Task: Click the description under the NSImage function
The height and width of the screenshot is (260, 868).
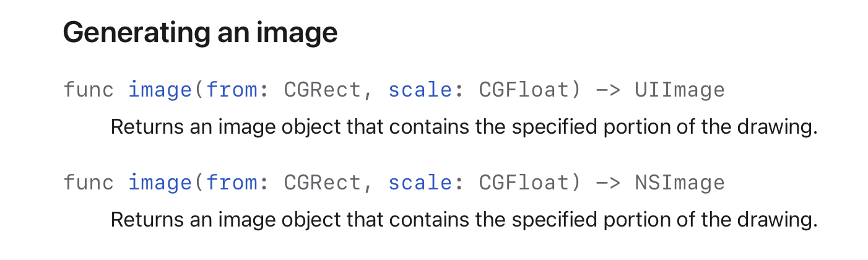Action: (x=464, y=219)
